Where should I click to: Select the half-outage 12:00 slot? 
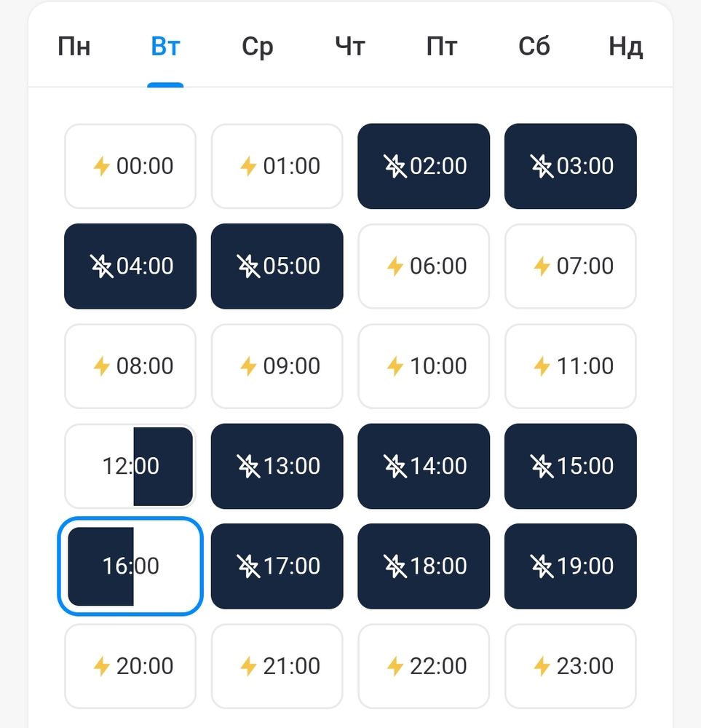click(130, 466)
